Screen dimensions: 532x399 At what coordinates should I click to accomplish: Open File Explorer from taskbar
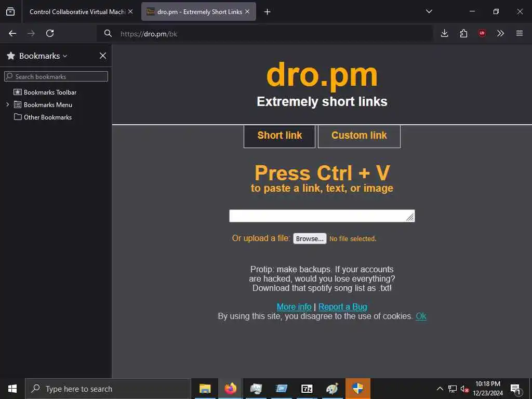pos(205,389)
